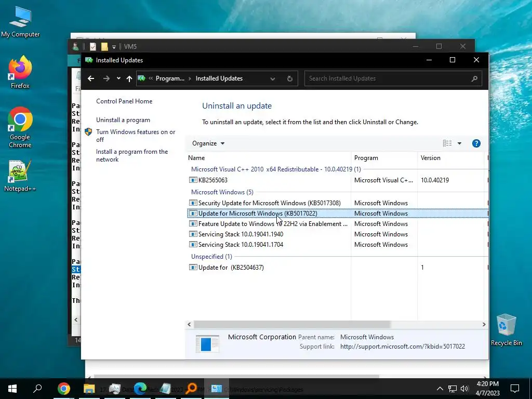
Task: Click version 10.0.40219 cell
Action: click(x=435, y=180)
